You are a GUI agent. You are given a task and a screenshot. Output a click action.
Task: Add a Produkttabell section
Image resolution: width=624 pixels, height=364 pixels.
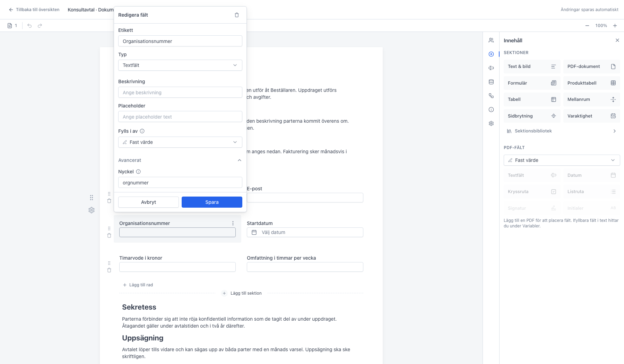592,83
